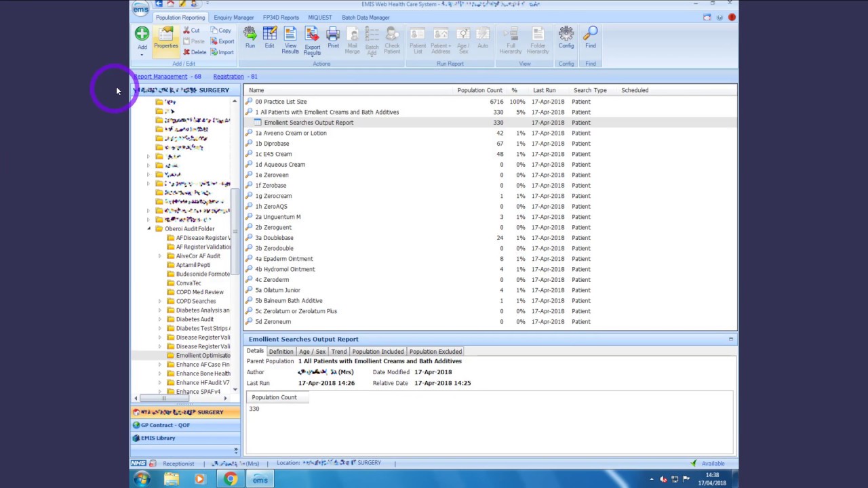Sort by the Last Run column header
868x488 pixels.
click(545, 90)
